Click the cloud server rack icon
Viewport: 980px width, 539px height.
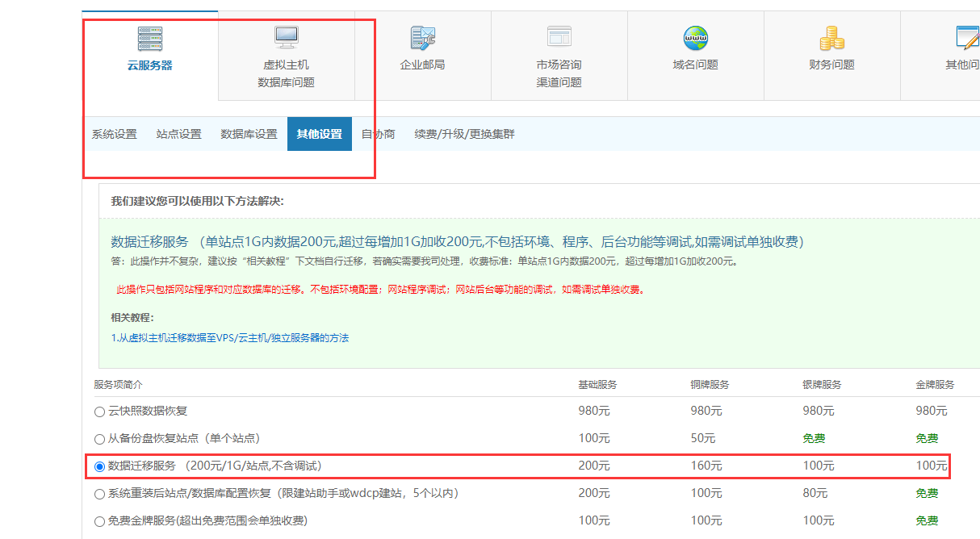coord(149,38)
